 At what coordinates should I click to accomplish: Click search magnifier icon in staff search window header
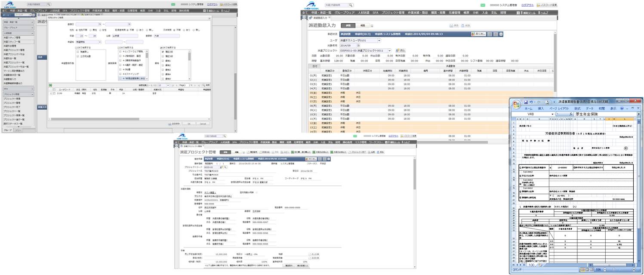tap(49, 4)
